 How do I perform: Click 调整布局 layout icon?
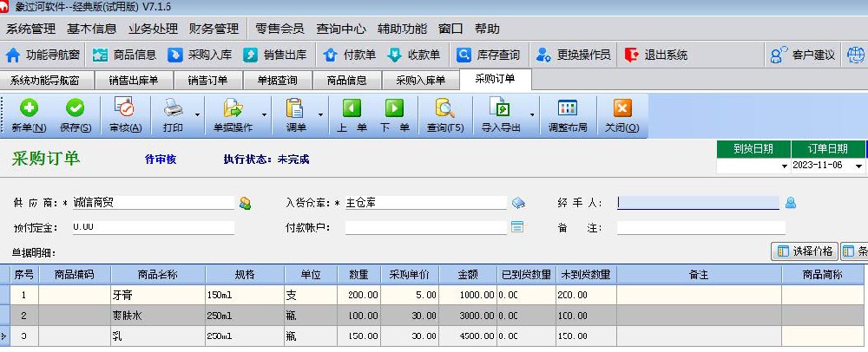pyautogui.click(x=568, y=108)
